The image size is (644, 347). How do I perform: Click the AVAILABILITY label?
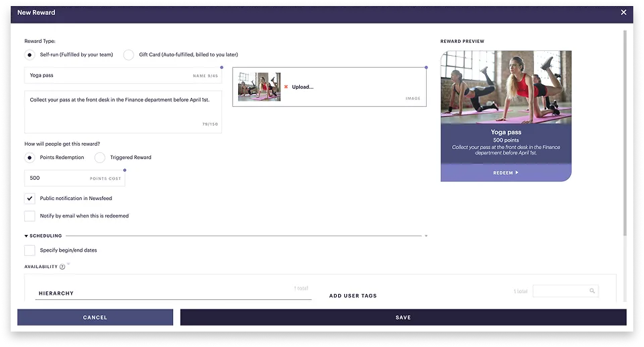pos(41,267)
